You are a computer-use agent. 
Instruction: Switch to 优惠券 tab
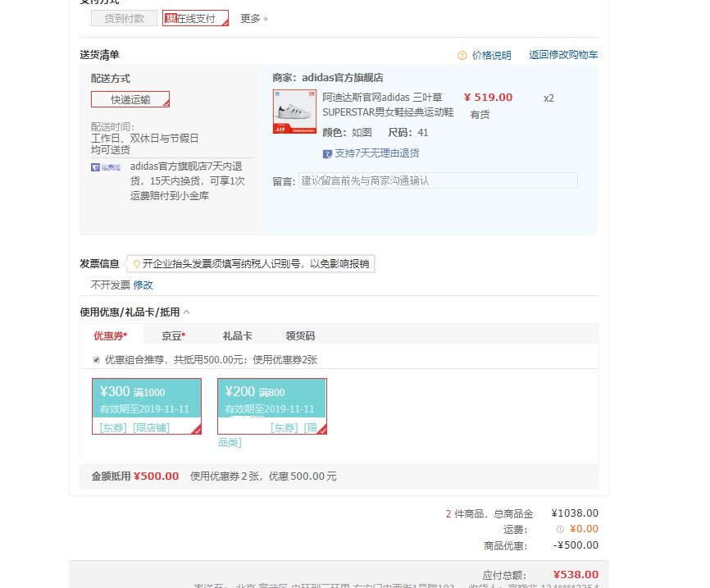(x=111, y=335)
